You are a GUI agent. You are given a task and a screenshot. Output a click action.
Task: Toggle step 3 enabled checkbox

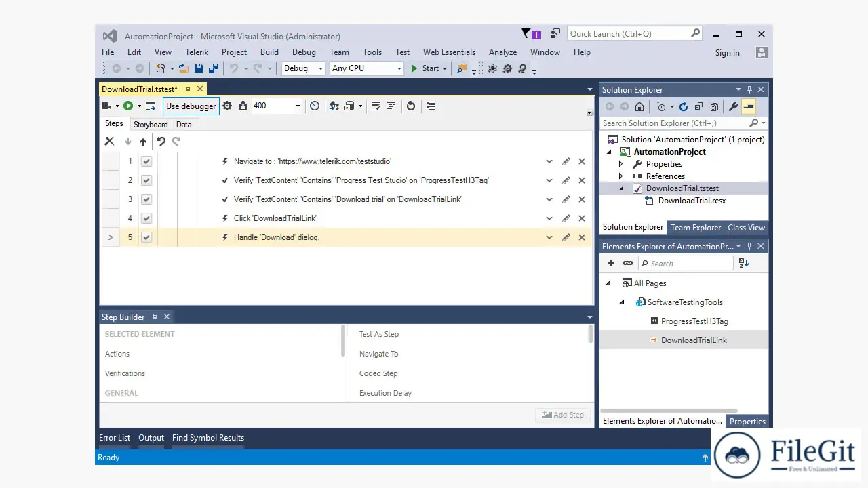click(x=146, y=199)
